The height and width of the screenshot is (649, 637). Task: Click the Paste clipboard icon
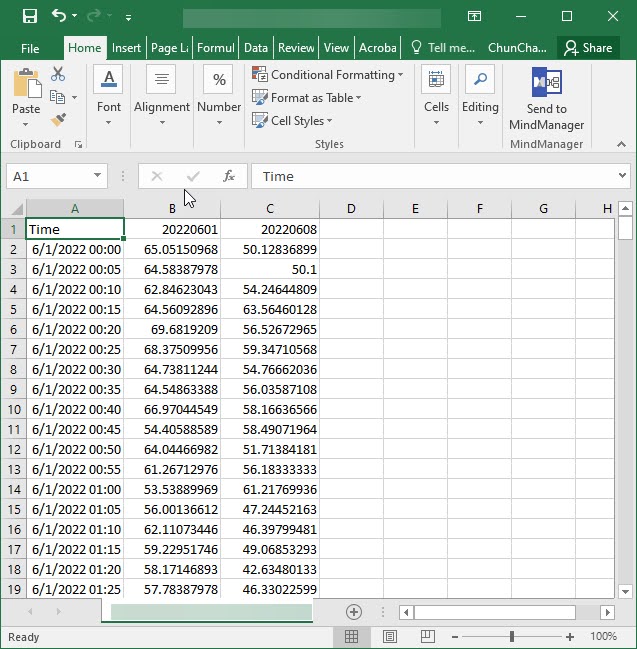point(26,92)
